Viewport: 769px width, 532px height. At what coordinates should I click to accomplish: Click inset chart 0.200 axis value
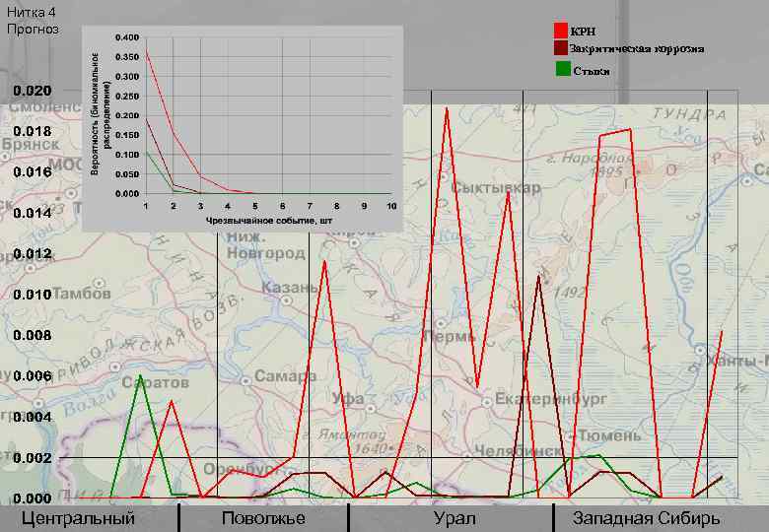click(x=127, y=115)
